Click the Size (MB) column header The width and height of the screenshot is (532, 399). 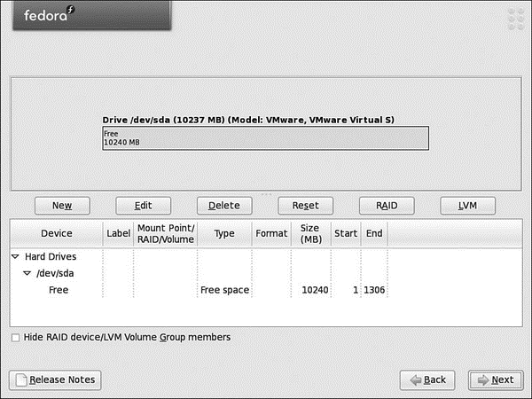click(x=311, y=233)
